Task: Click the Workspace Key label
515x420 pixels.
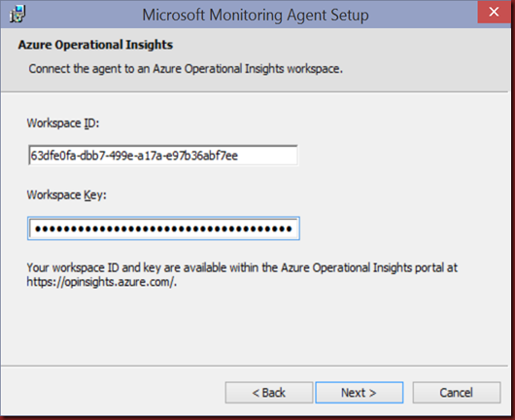Action: [x=67, y=195]
